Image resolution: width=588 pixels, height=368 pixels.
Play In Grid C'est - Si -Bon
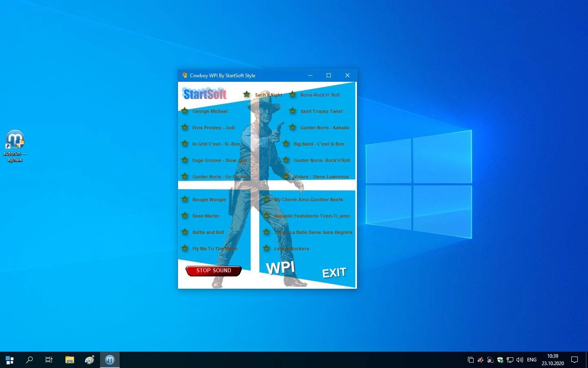point(216,144)
